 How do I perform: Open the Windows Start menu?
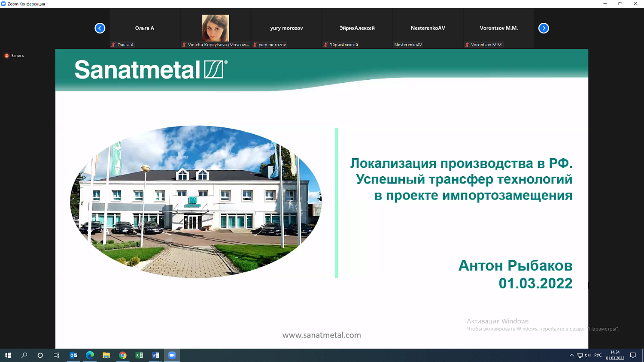(x=8, y=355)
